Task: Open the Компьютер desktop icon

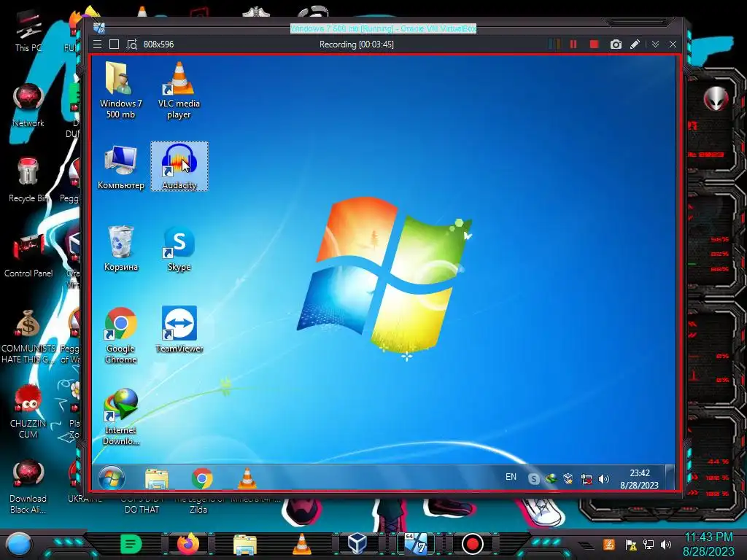Action: pos(120,167)
